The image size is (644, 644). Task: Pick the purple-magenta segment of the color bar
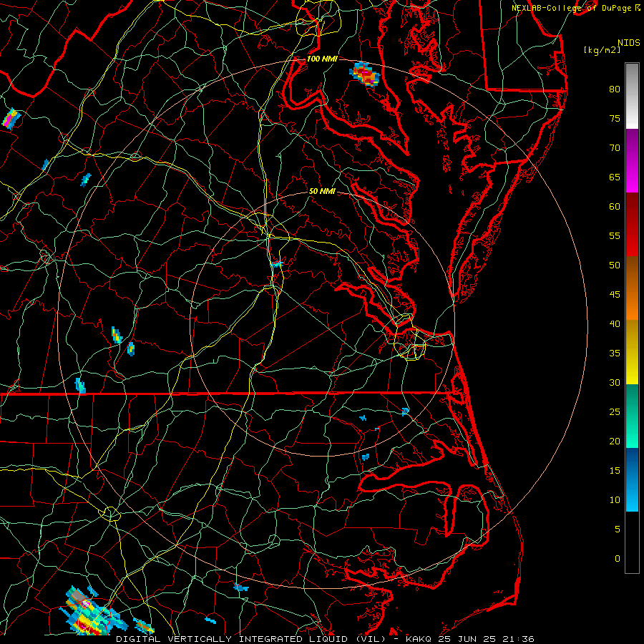632,161
